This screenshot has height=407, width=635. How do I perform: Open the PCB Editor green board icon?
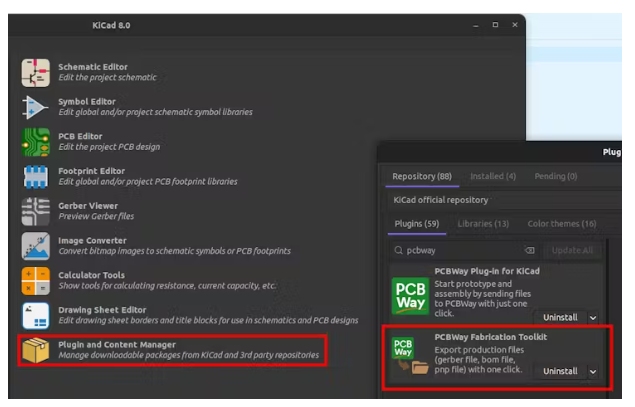36,142
